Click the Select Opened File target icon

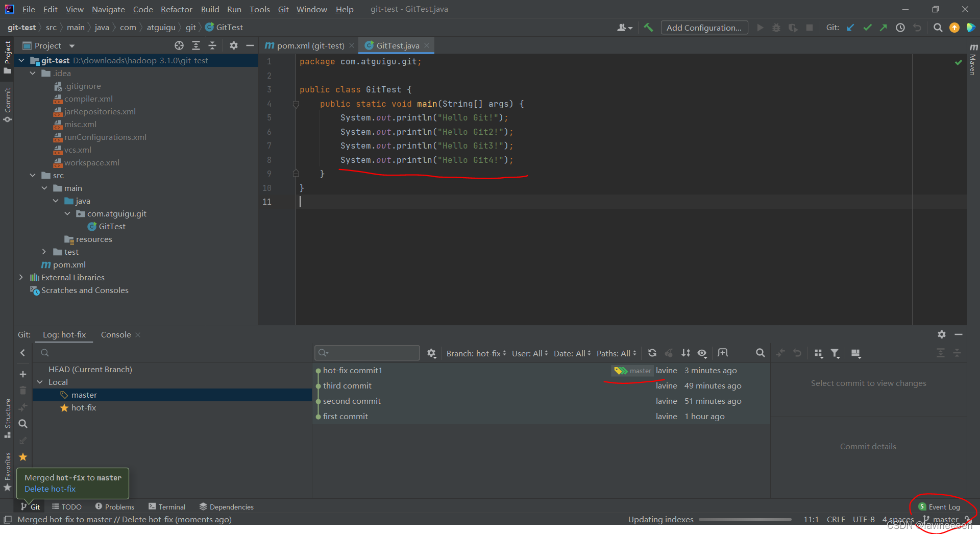coord(179,46)
